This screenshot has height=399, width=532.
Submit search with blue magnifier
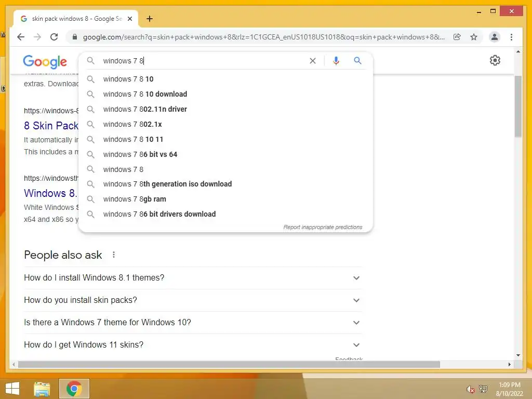pos(357,61)
